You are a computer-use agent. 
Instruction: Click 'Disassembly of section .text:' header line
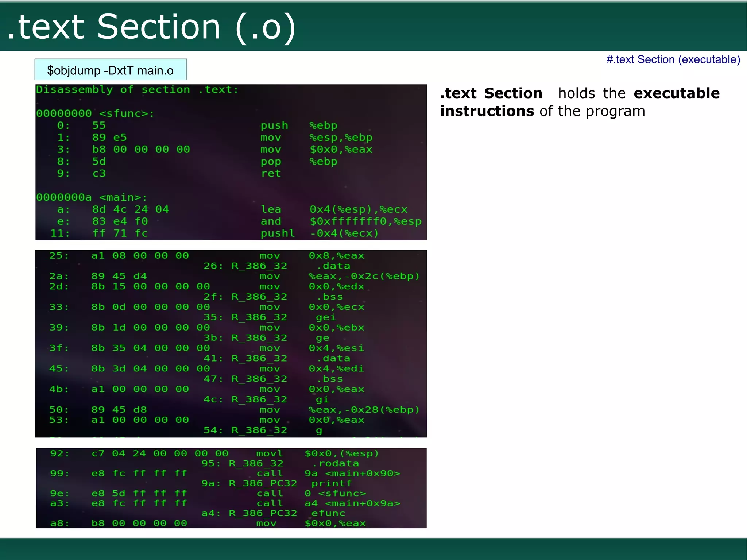137,90
